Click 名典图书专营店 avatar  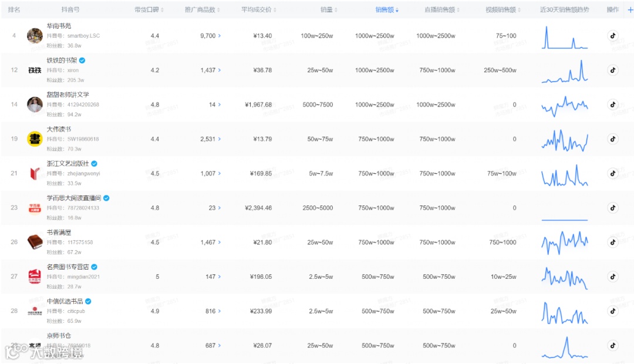click(x=35, y=277)
